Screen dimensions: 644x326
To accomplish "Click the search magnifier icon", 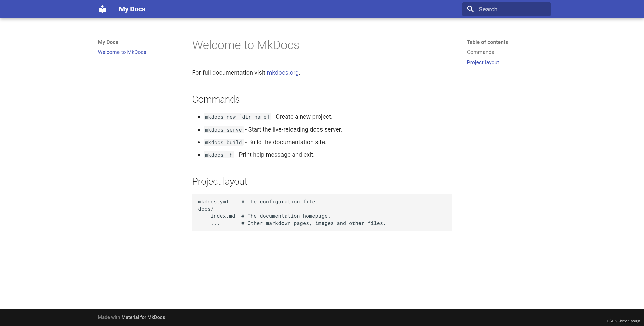I will pos(470,9).
